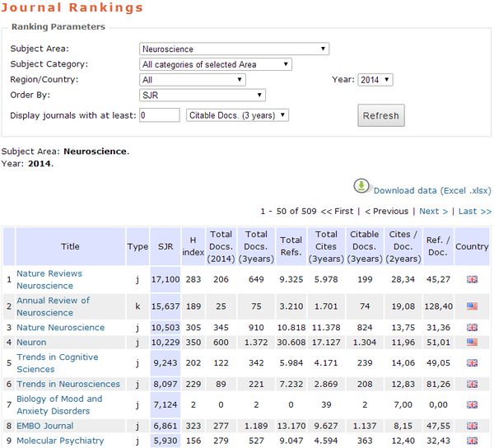Click the H index column header
Image resolution: width=494 pixels, height=448 pixels.
click(193, 246)
